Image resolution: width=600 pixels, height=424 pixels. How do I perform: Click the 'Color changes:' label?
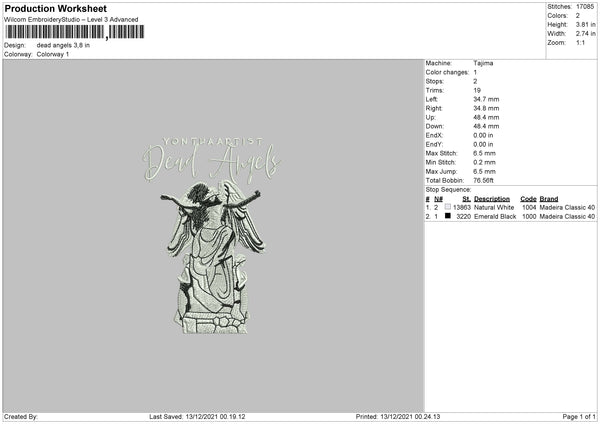click(447, 72)
